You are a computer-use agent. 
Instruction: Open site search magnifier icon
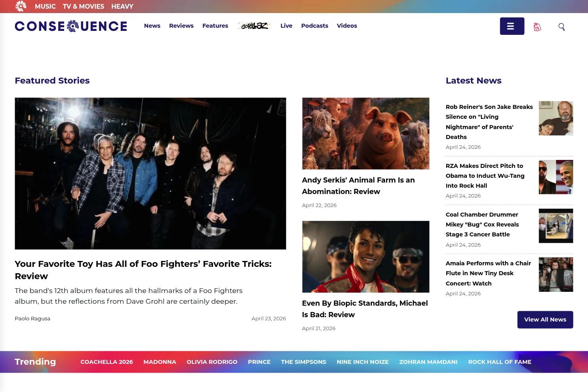(x=561, y=27)
